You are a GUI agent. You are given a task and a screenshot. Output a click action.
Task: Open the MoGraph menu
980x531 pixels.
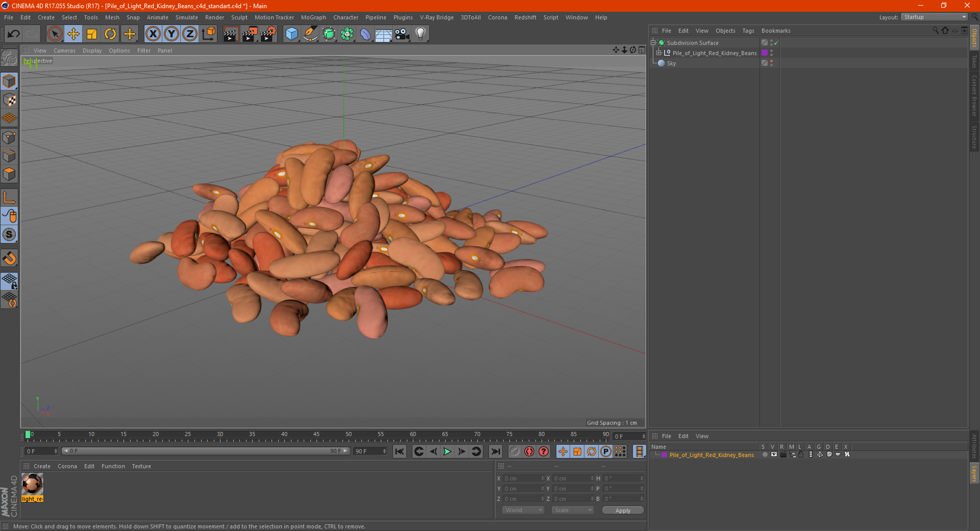[313, 17]
